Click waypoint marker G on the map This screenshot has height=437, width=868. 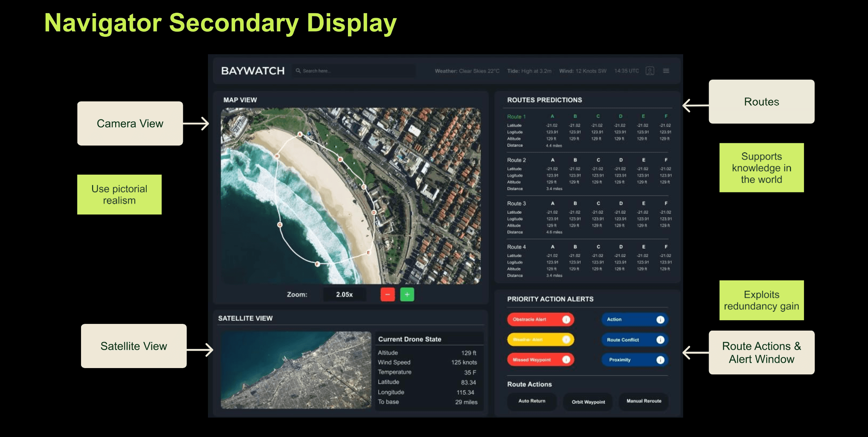point(280,225)
